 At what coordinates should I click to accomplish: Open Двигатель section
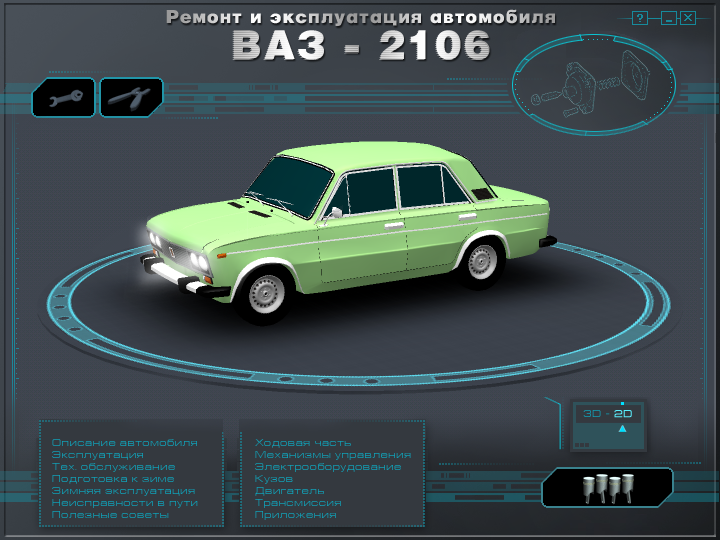click(290, 490)
